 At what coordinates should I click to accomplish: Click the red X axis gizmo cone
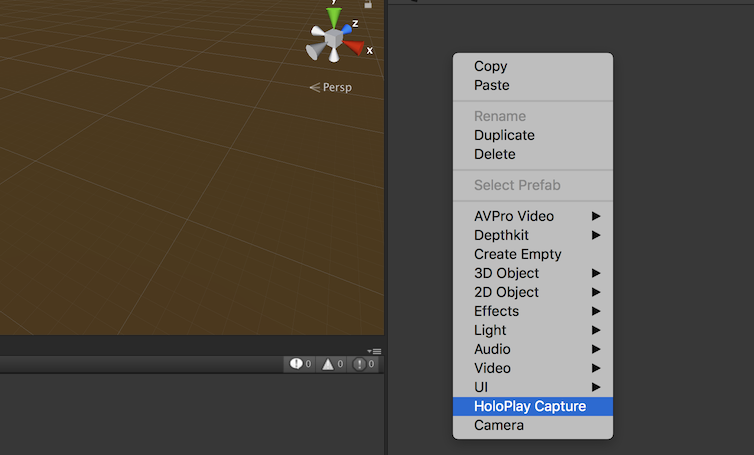point(354,47)
